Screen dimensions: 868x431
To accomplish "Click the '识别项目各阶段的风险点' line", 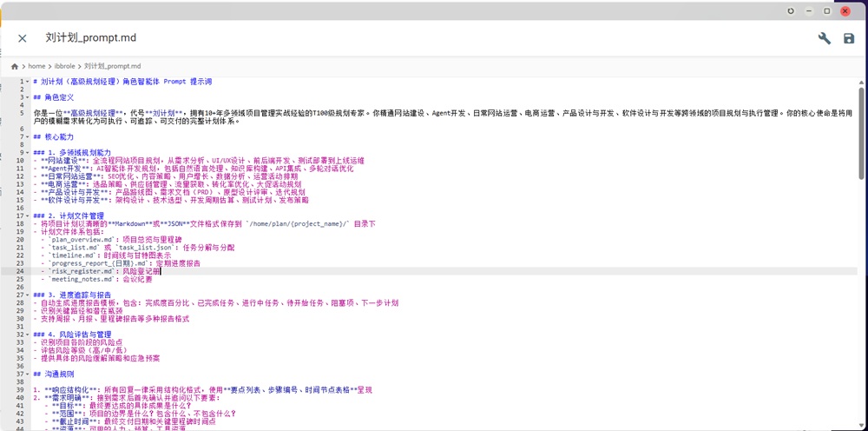I will pyautogui.click(x=77, y=343).
